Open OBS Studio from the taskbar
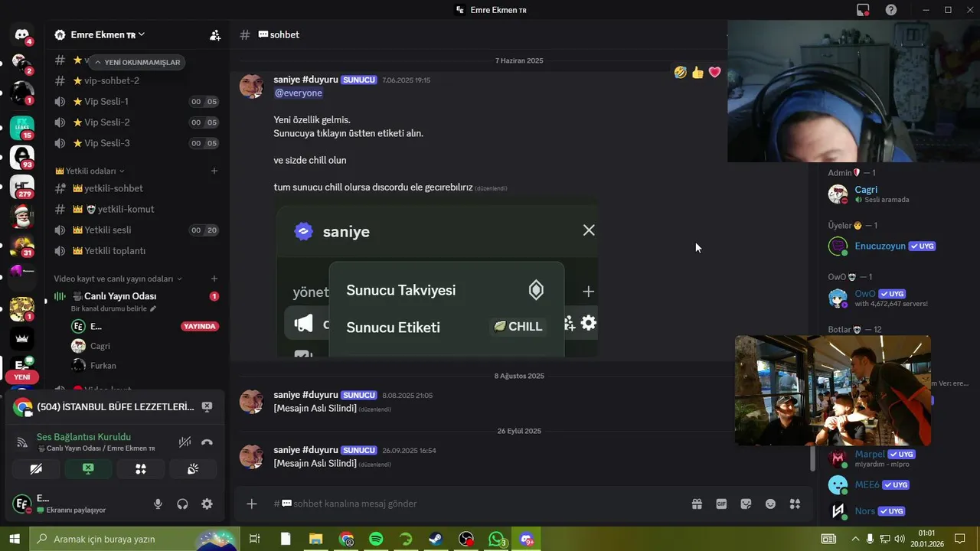 coord(466,539)
